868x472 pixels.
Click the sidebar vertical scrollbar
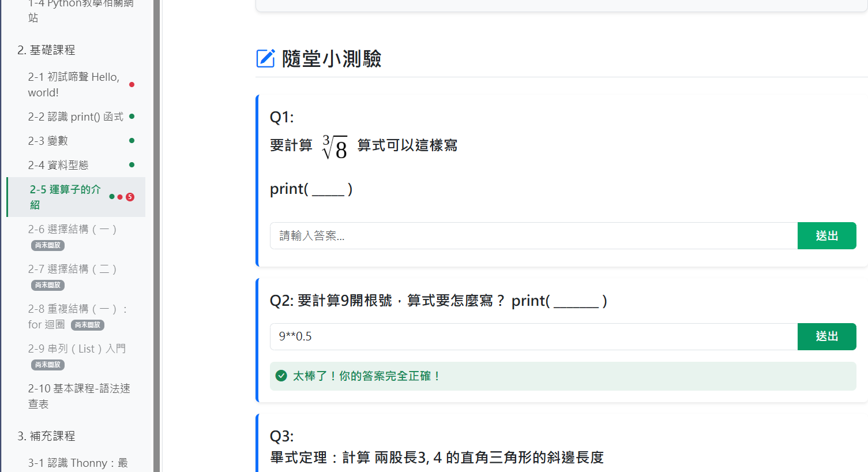point(156,236)
